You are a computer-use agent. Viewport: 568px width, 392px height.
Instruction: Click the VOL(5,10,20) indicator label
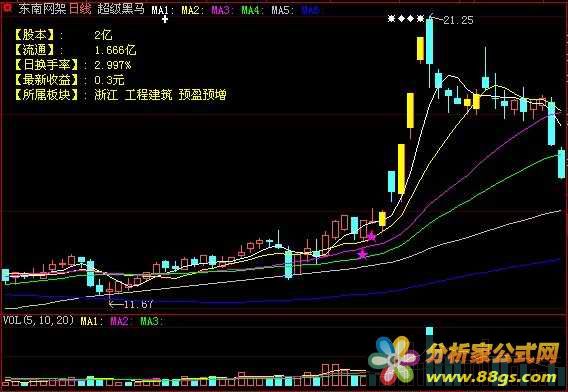pyautogui.click(x=39, y=320)
